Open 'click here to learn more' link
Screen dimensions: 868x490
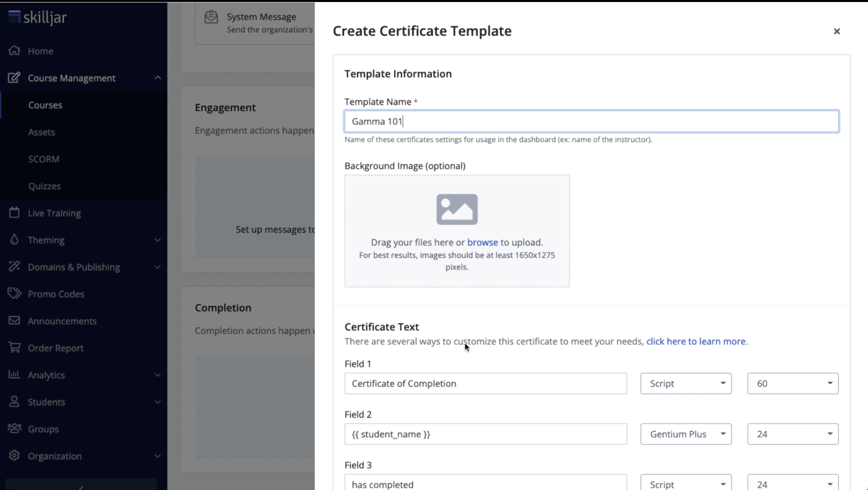tap(695, 341)
